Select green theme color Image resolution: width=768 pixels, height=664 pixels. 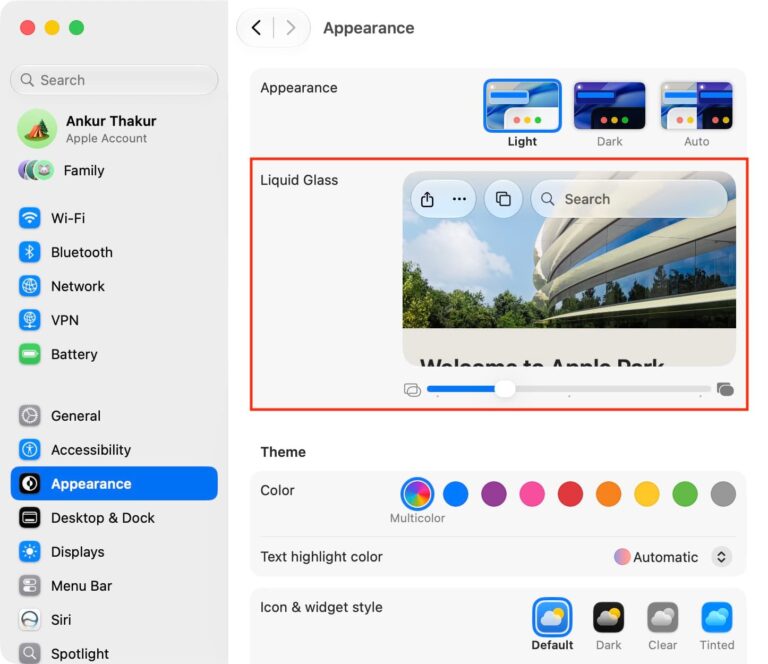(x=685, y=494)
